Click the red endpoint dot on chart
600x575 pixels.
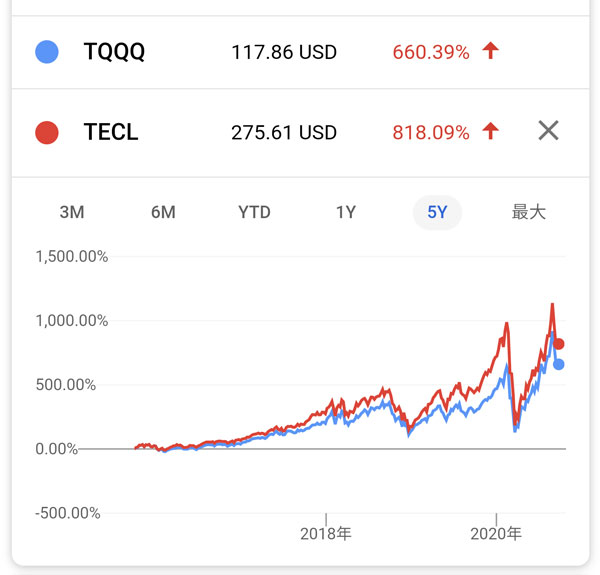pos(559,344)
